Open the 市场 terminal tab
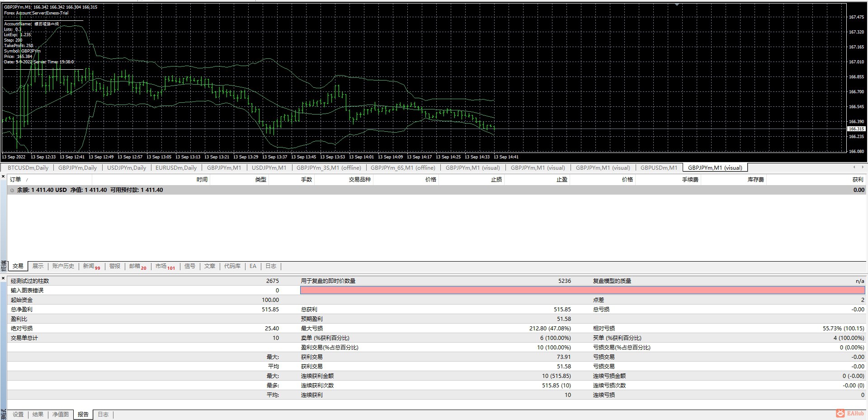The width and height of the screenshot is (868, 420). click(x=165, y=266)
